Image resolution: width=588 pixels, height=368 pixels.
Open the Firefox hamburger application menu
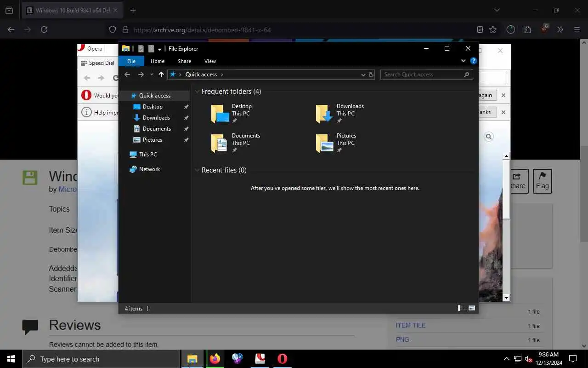pos(577,29)
